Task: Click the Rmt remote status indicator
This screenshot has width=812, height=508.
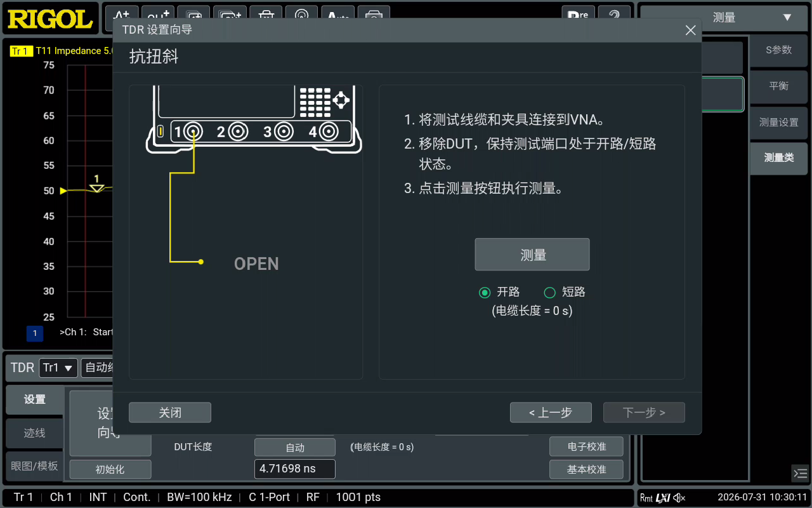Action: click(x=646, y=498)
